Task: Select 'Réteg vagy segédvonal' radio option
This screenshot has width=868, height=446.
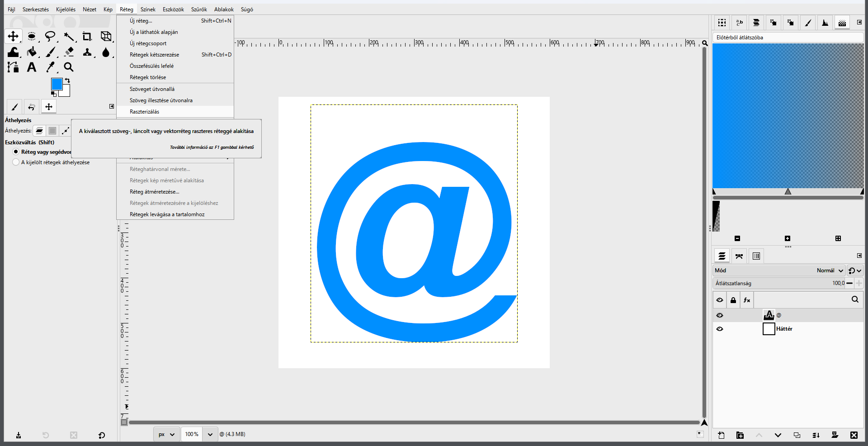Action: (x=16, y=152)
